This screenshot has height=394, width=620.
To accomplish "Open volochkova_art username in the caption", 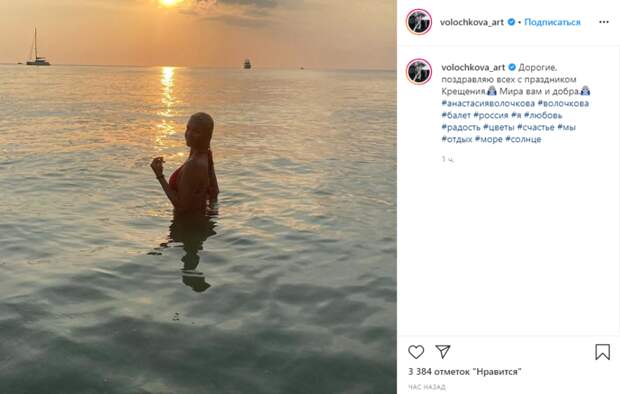I will (473, 67).
